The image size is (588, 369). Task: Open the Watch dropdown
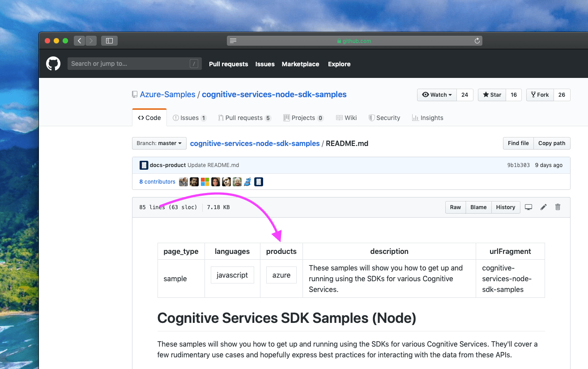[x=437, y=94]
